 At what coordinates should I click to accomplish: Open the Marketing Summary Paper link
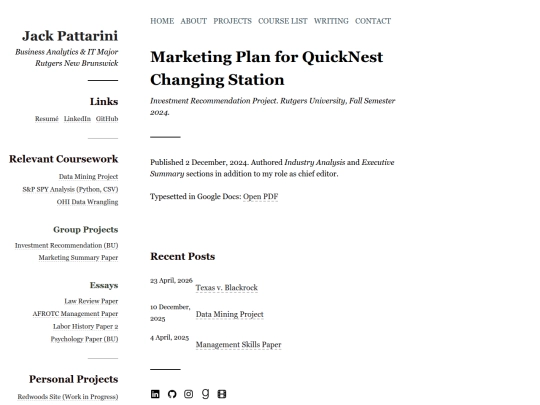coord(78,258)
